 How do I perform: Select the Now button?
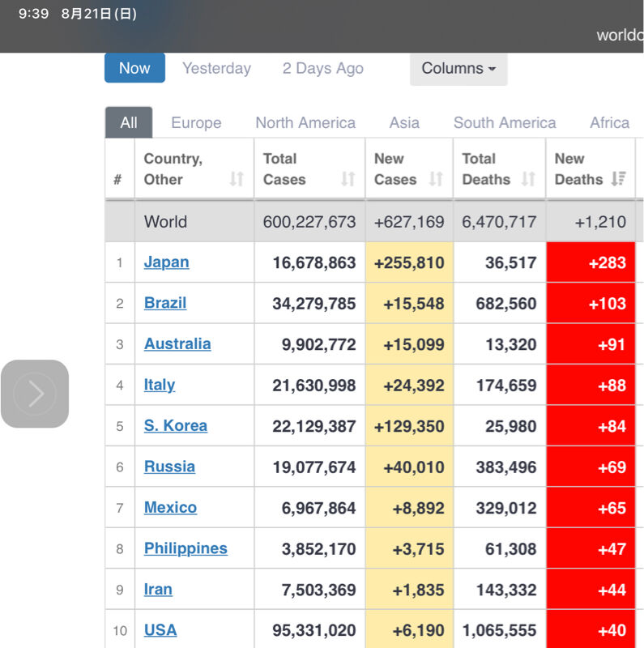(x=134, y=68)
